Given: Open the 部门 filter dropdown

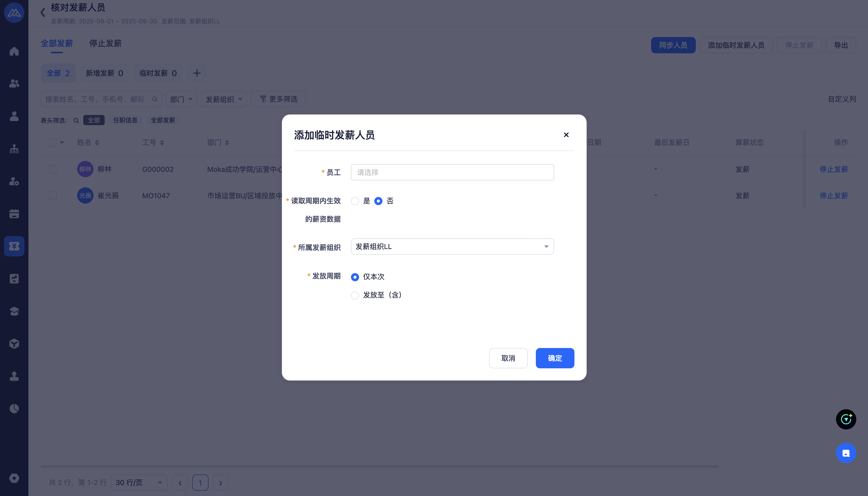Looking at the screenshot, I should 181,99.
